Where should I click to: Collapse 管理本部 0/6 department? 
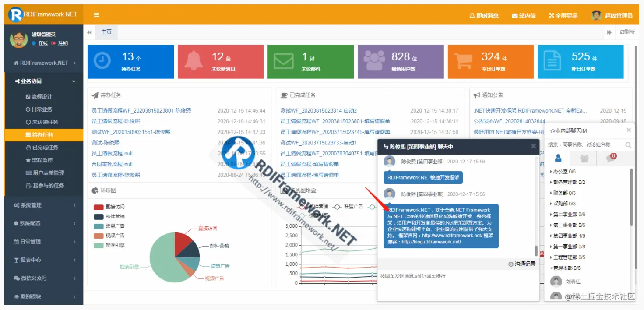pos(565,268)
